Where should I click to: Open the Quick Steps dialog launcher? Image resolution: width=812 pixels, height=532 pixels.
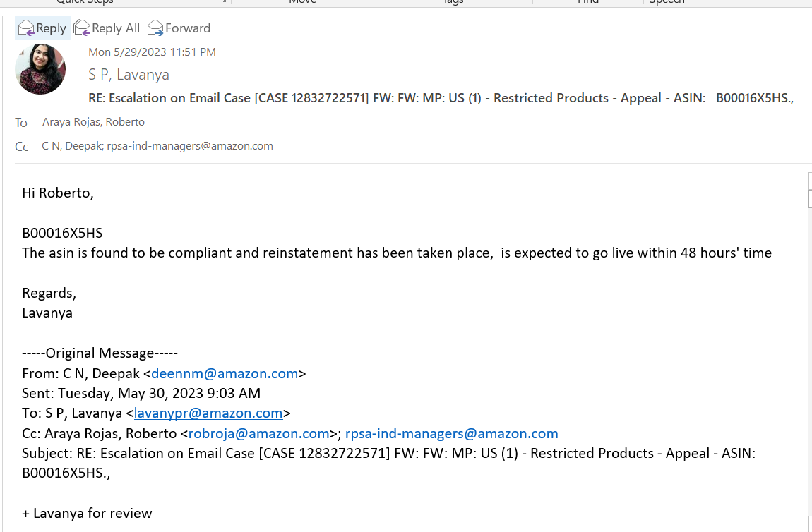222,1
